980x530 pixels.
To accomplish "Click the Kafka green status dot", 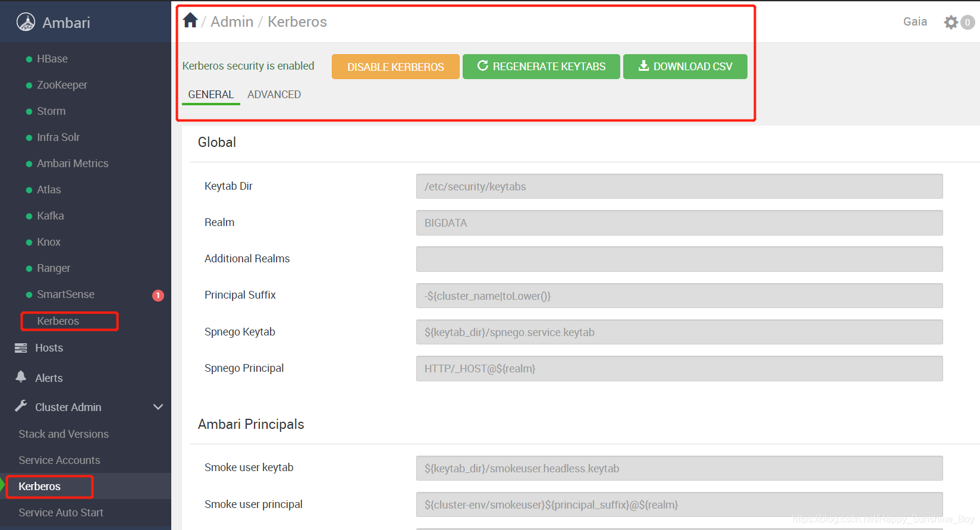I will pos(29,217).
